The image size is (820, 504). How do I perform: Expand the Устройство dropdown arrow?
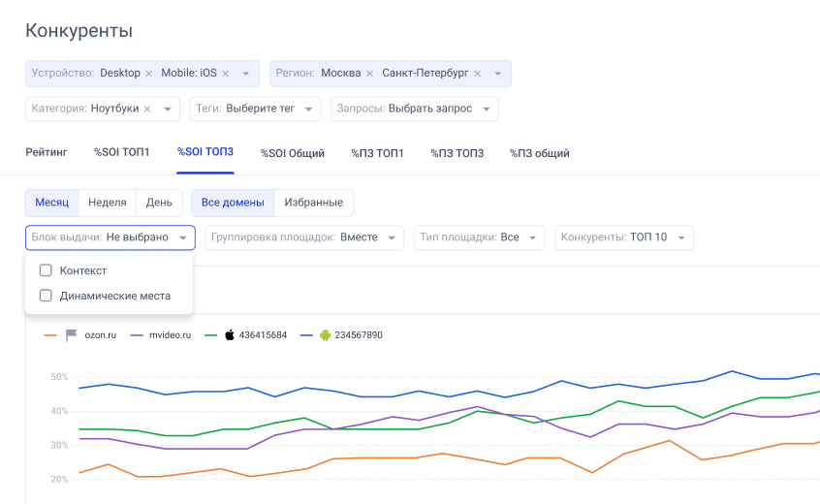246,74
